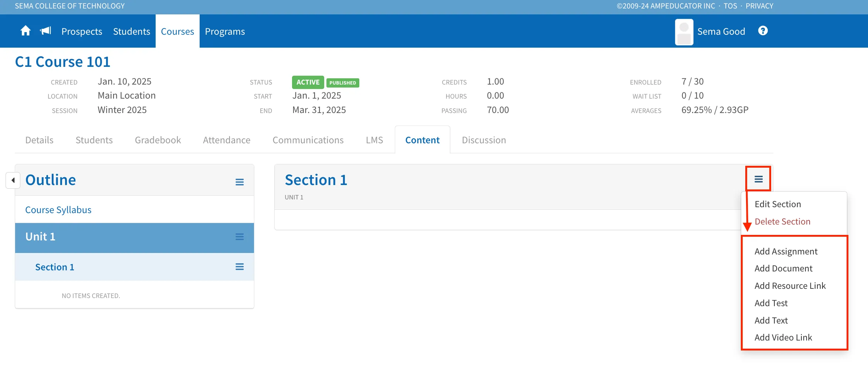Toggle the Section 1 header hamburger menu
868x373 pixels.
759,179
